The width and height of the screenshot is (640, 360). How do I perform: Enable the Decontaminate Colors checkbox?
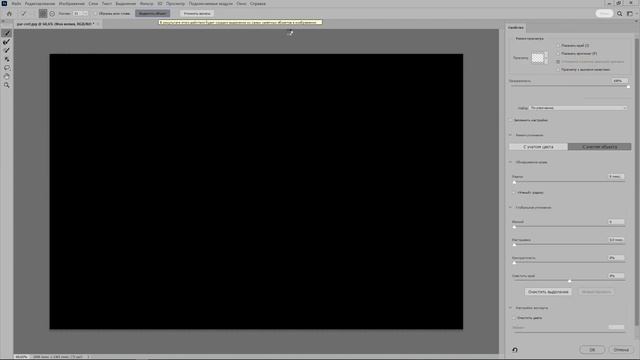[514, 318]
